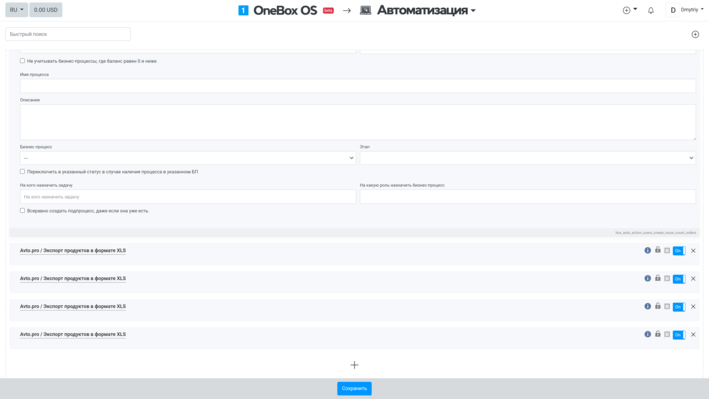Click the 0.00 USD balance button
This screenshot has width=709, height=399.
click(46, 10)
